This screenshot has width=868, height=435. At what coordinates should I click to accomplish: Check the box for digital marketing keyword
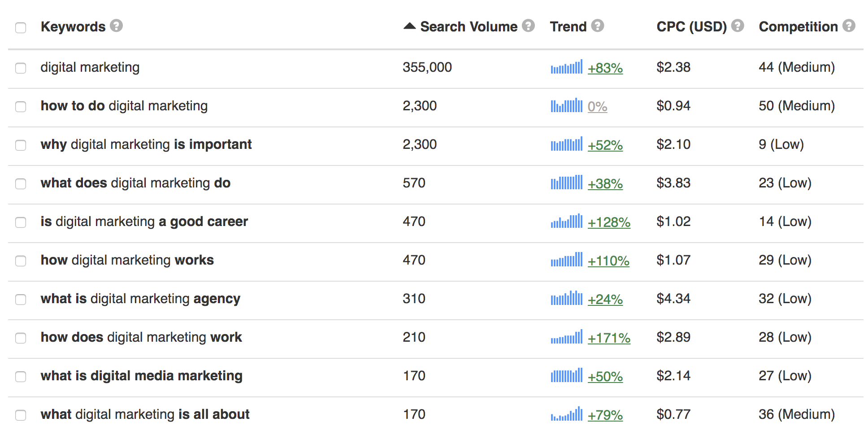(21, 68)
